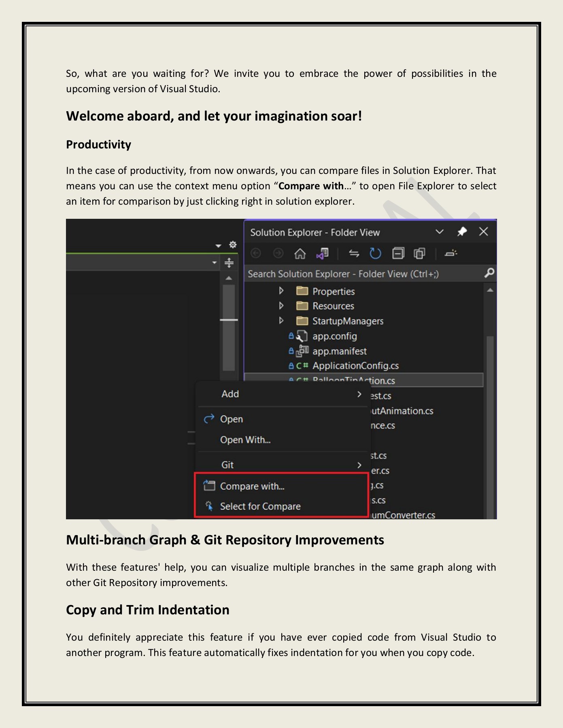
Task: Click the Sync with Active Document icon
Action: tap(354, 254)
